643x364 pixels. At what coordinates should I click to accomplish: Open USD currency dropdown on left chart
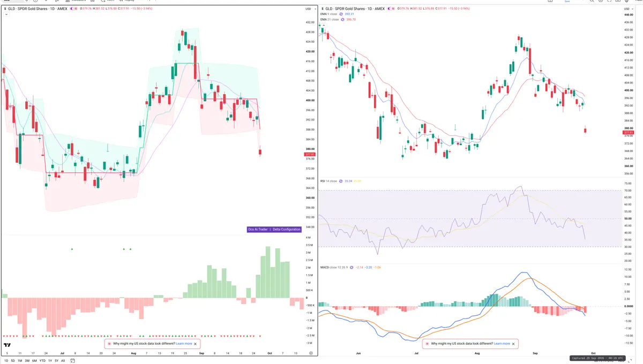click(x=309, y=9)
